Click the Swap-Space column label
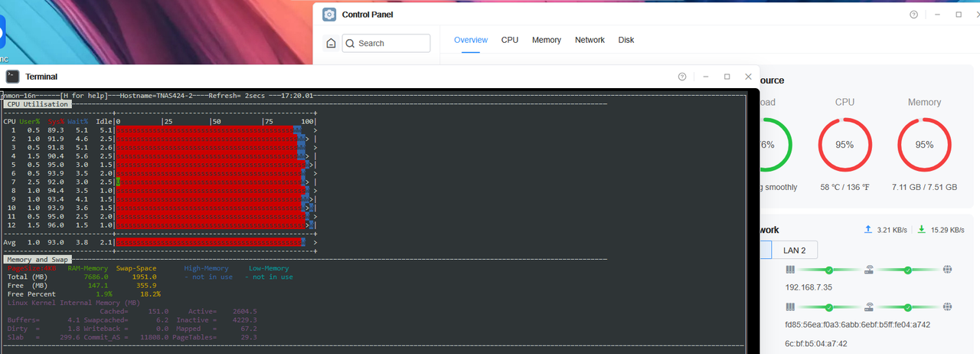Viewport: 980px width, 354px height. pos(136,268)
